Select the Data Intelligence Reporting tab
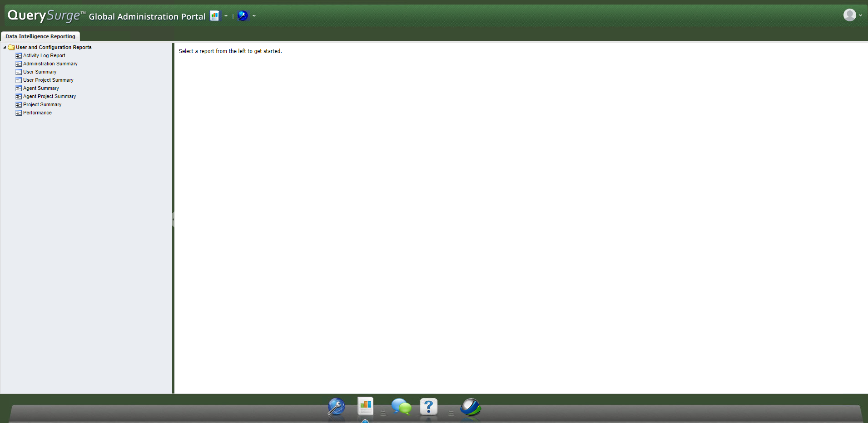 pyautogui.click(x=40, y=36)
